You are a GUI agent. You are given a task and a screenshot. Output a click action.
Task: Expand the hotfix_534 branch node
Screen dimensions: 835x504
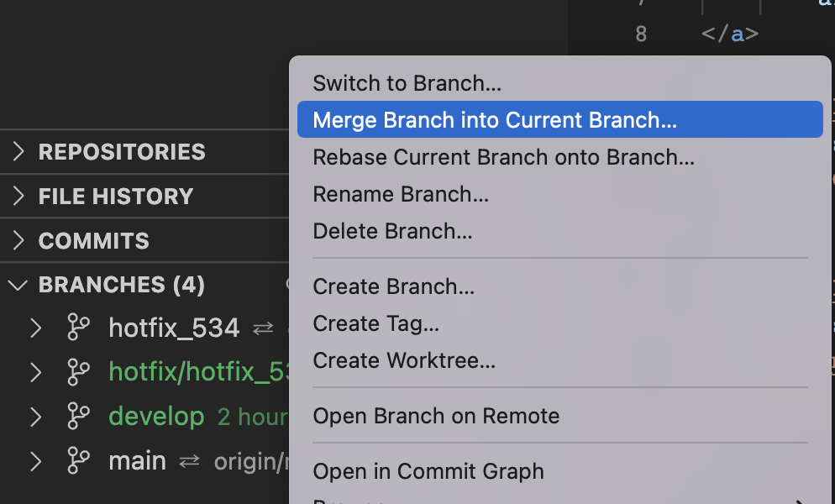coord(35,327)
